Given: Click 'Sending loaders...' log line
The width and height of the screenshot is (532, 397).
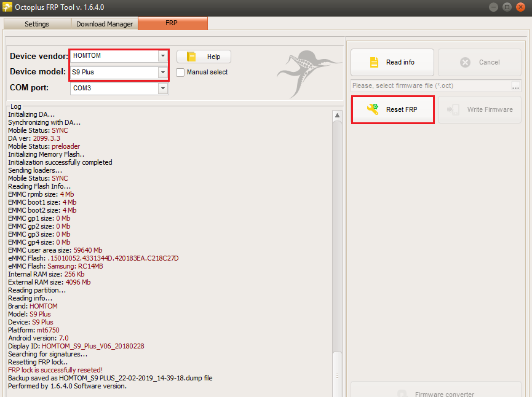Looking at the screenshot, I should click(x=35, y=170).
